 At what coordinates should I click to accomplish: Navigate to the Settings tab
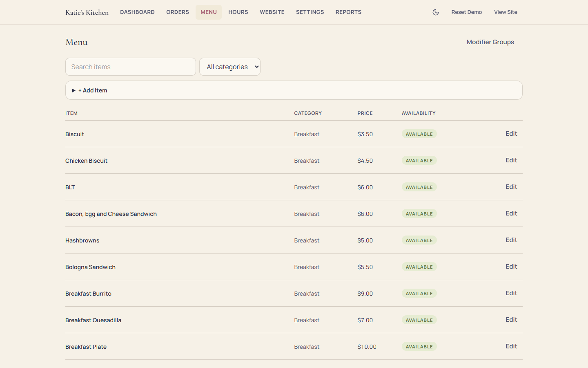(310, 12)
